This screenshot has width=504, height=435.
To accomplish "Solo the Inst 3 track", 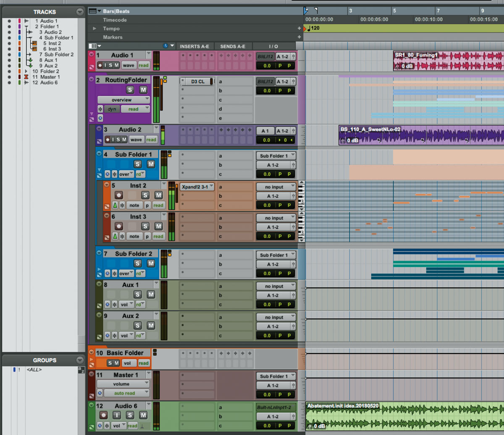I will point(145,226).
